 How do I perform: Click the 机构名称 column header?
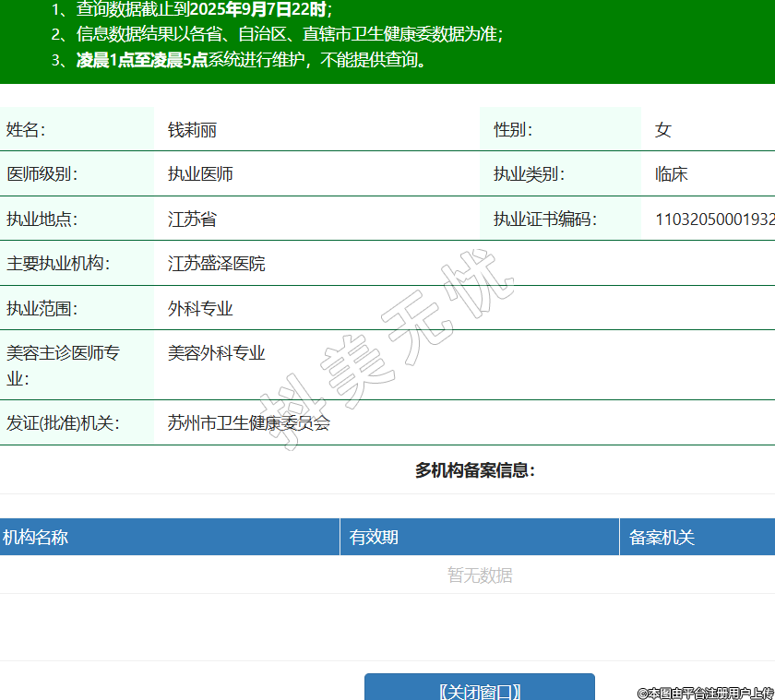click(x=35, y=537)
